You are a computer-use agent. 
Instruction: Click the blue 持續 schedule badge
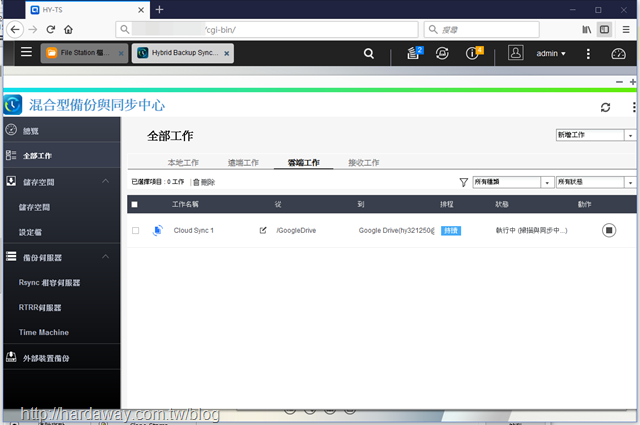451,231
